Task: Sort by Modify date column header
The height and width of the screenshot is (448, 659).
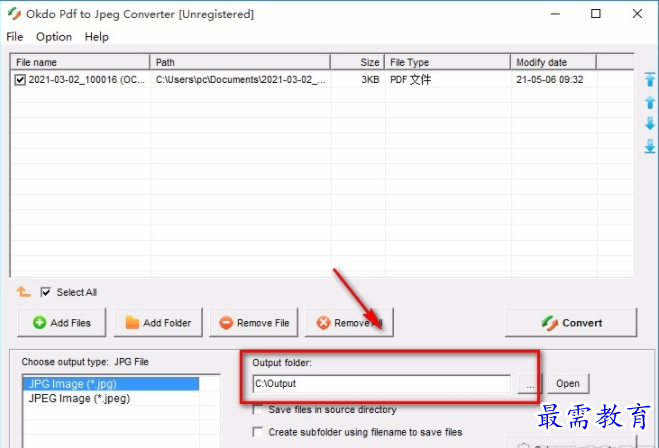Action: pos(554,62)
